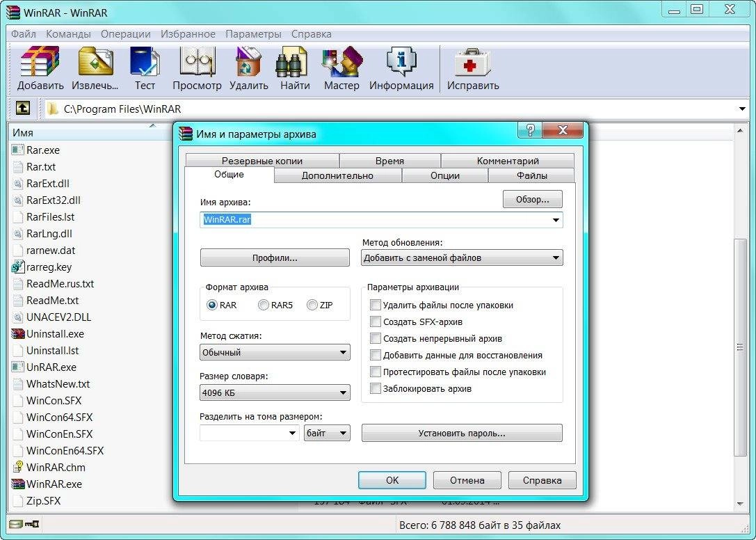The height and width of the screenshot is (540, 756).
Task: Select the RAR archive format radio button
Action: [211, 305]
